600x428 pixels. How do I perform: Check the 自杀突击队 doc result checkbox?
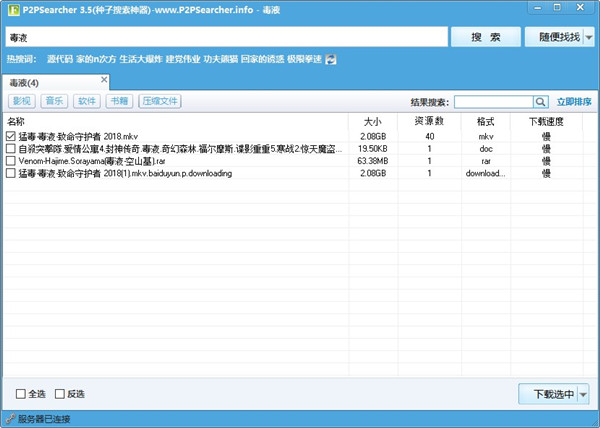click(x=11, y=148)
